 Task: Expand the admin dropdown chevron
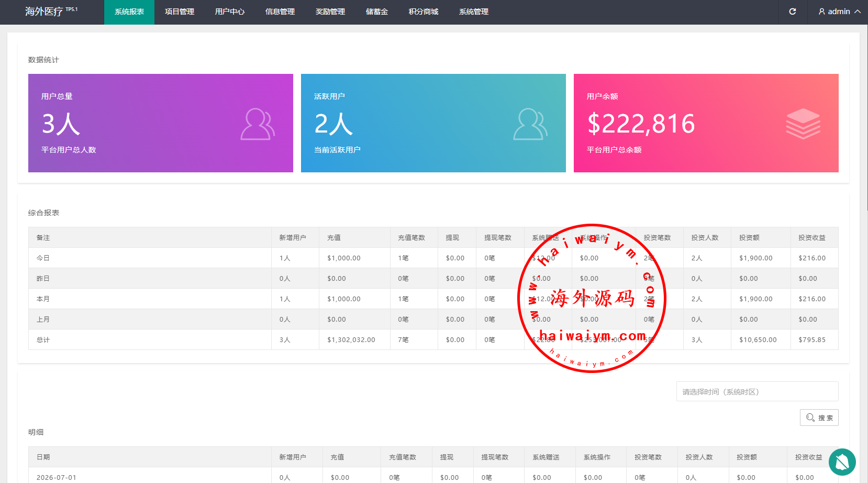pyautogui.click(x=858, y=12)
